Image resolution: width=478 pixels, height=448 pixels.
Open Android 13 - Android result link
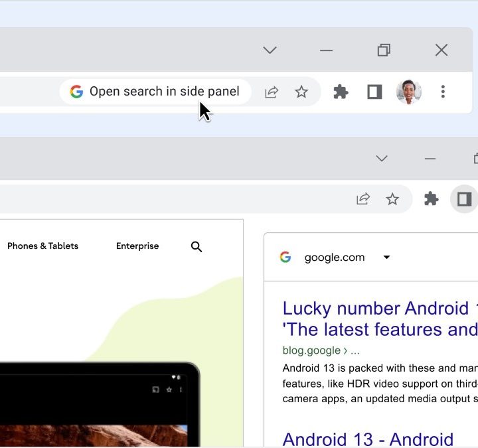click(x=368, y=439)
